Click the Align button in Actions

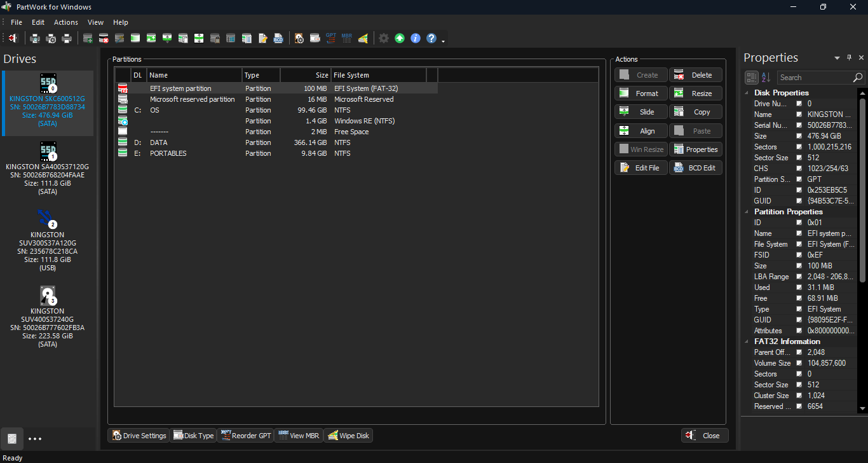[x=641, y=131]
